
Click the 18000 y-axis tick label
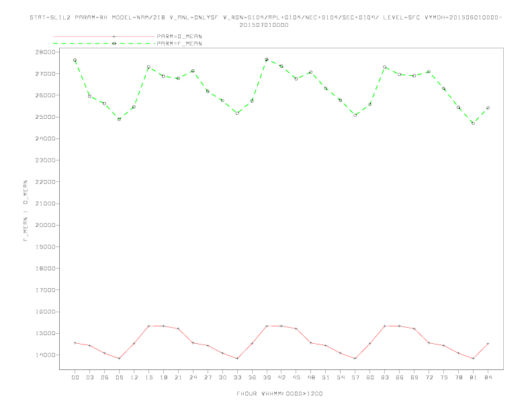click(45, 268)
